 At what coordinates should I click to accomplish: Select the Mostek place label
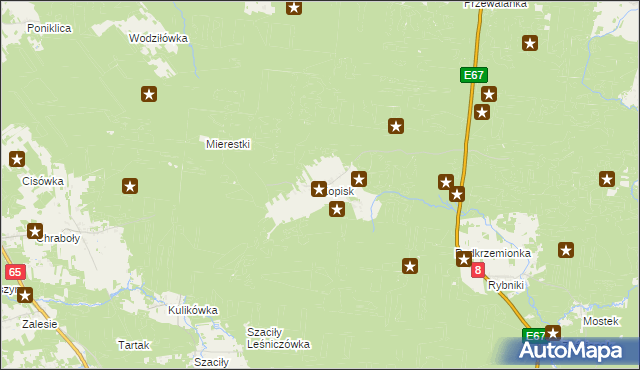pyautogui.click(x=601, y=321)
